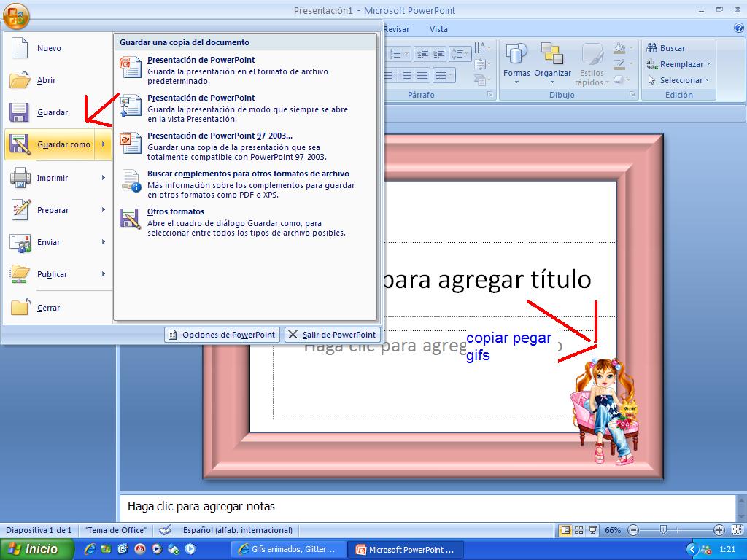Click the Enviar envelope icon
This screenshot has width=747, height=560.
pyautogui.click(x=20, y=243)
